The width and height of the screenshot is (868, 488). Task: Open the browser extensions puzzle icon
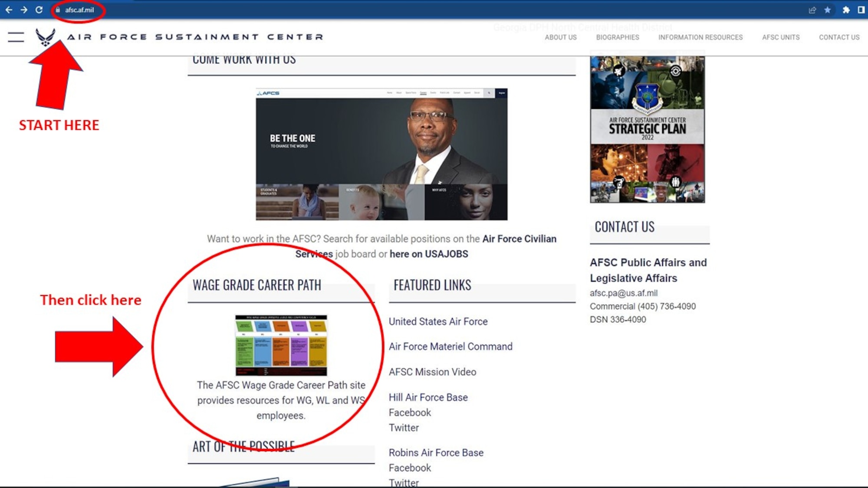pos(846,10)
